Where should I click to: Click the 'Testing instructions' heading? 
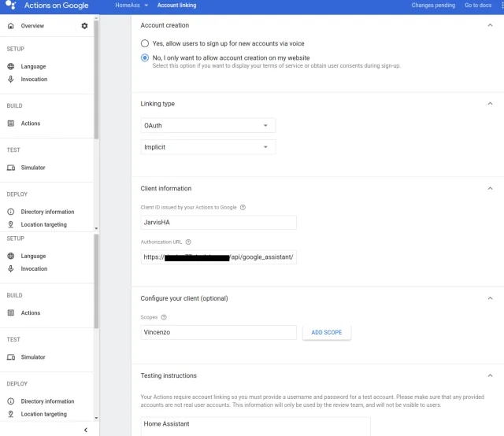(x=169, y=375)
